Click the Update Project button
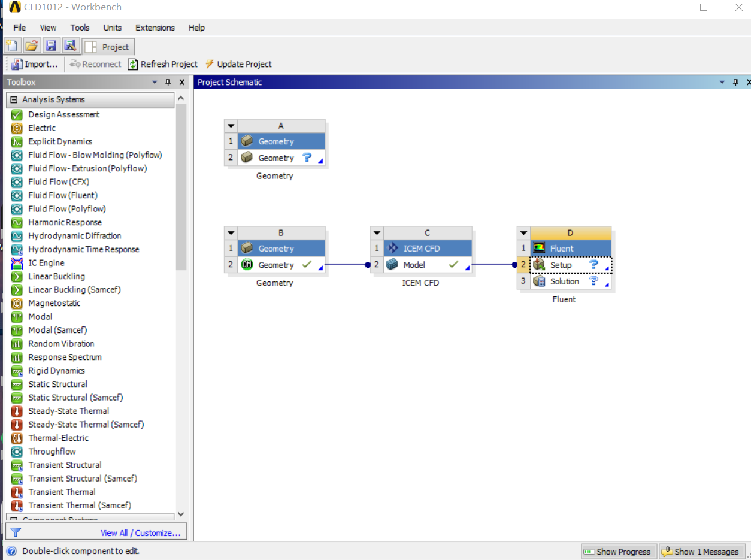This screenshot has height=560, width=751. pyautogui.click(x=238, y=64)
